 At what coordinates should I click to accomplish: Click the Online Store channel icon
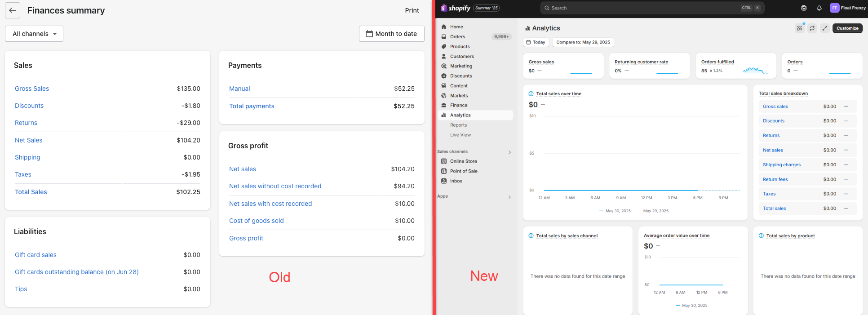pyautogui.click(x=444, y=161)
